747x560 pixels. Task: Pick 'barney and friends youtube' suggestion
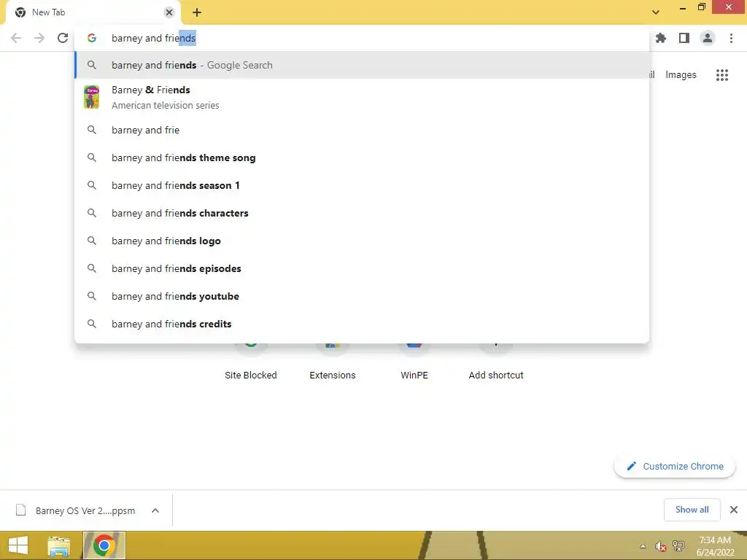click(x=362, y=296)
